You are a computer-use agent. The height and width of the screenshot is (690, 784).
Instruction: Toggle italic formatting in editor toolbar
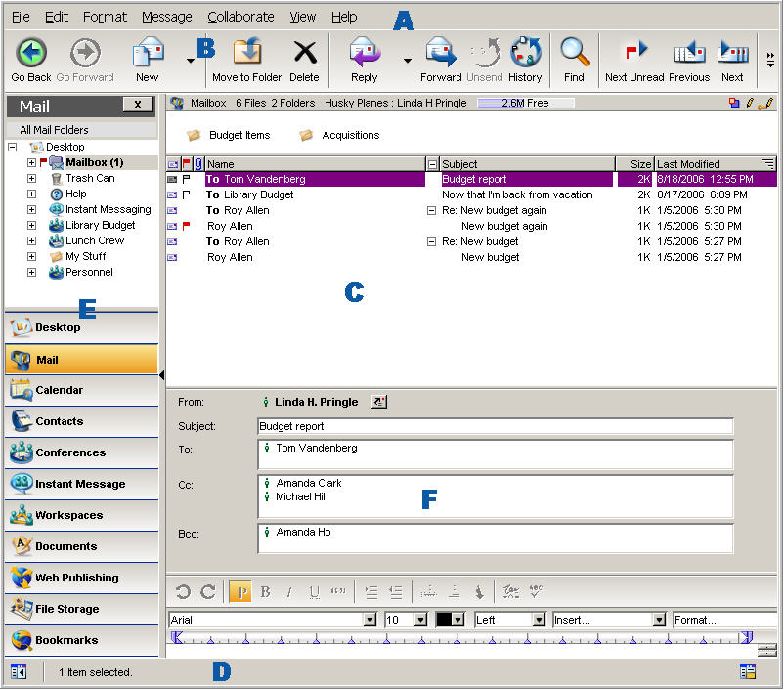coord(289,592)
